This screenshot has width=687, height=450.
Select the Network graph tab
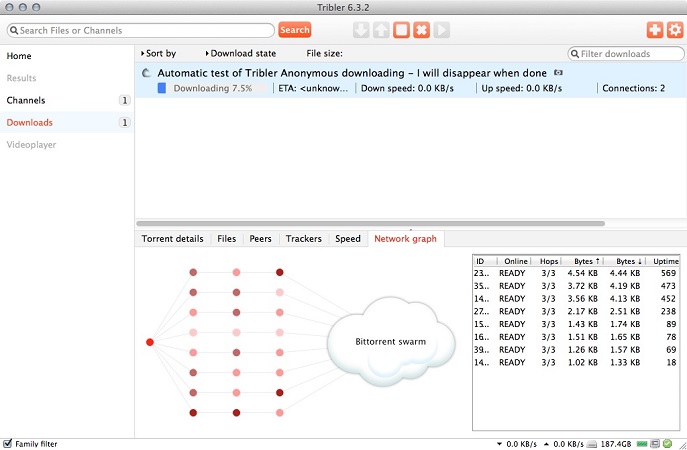click(x=405, y=239)
